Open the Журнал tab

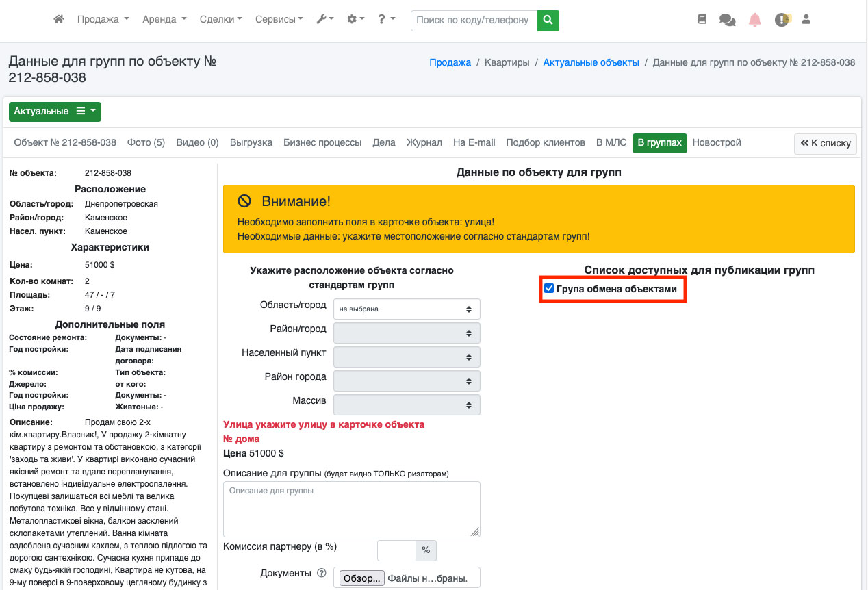tap(424, 142)
